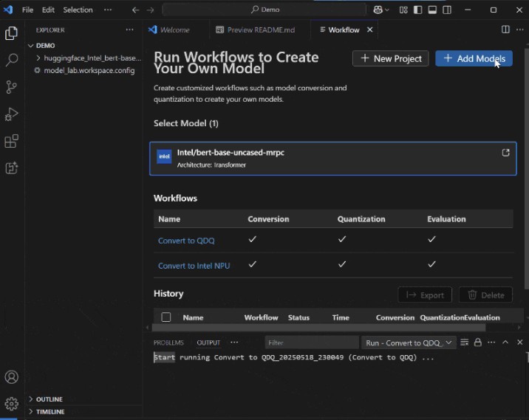Open Manage settings gear
The width and height of the screenshot is (529, 420).
[x=12, y=404]
